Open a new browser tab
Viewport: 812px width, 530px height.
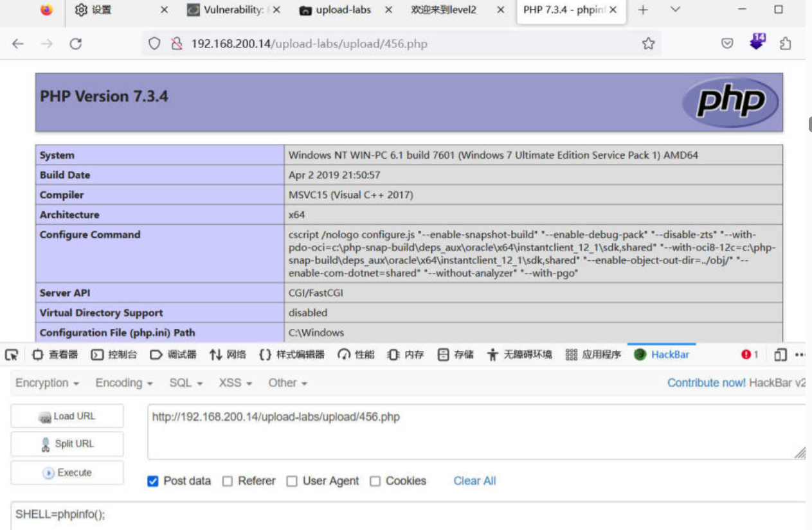click(643, 10)
